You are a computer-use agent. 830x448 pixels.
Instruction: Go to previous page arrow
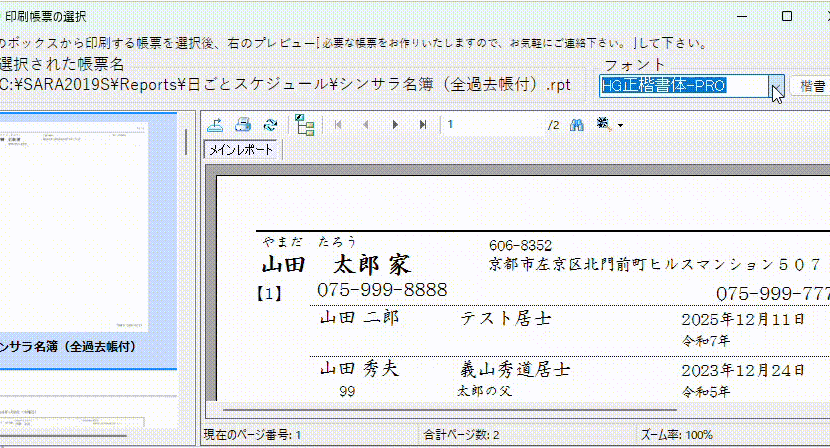[366, 125]
